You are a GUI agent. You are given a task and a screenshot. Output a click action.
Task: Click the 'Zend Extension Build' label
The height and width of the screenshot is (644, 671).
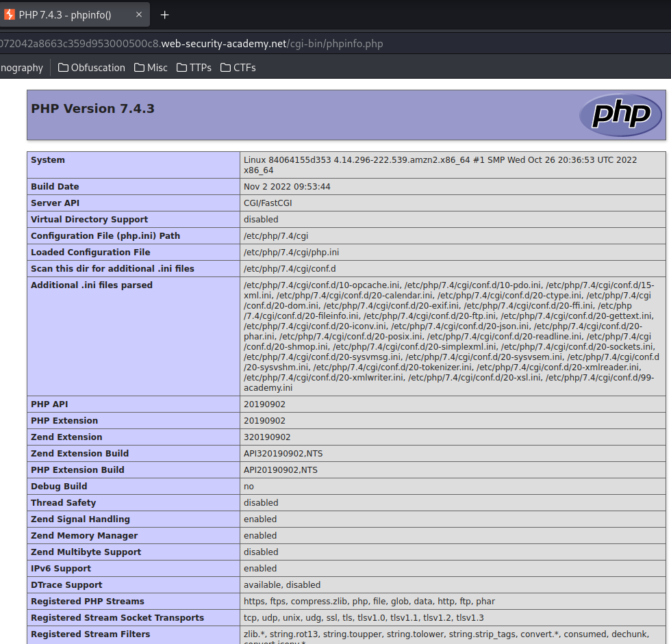[79, 453]
